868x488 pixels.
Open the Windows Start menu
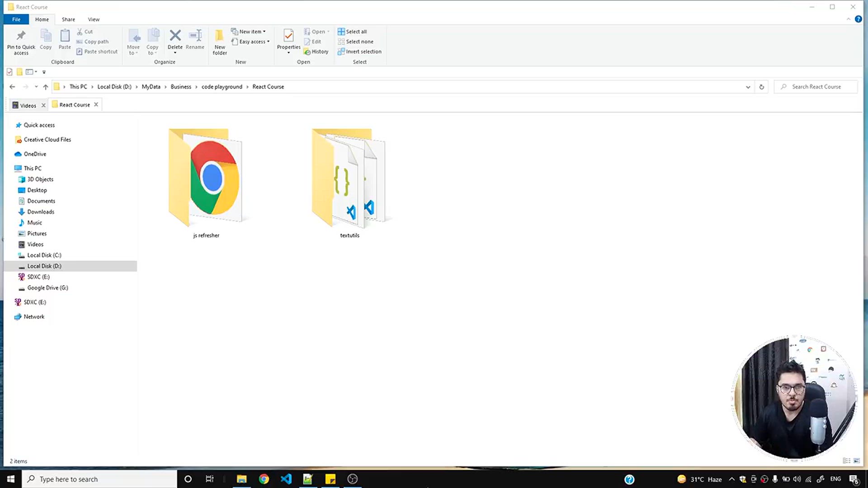[x=11, y=479]
